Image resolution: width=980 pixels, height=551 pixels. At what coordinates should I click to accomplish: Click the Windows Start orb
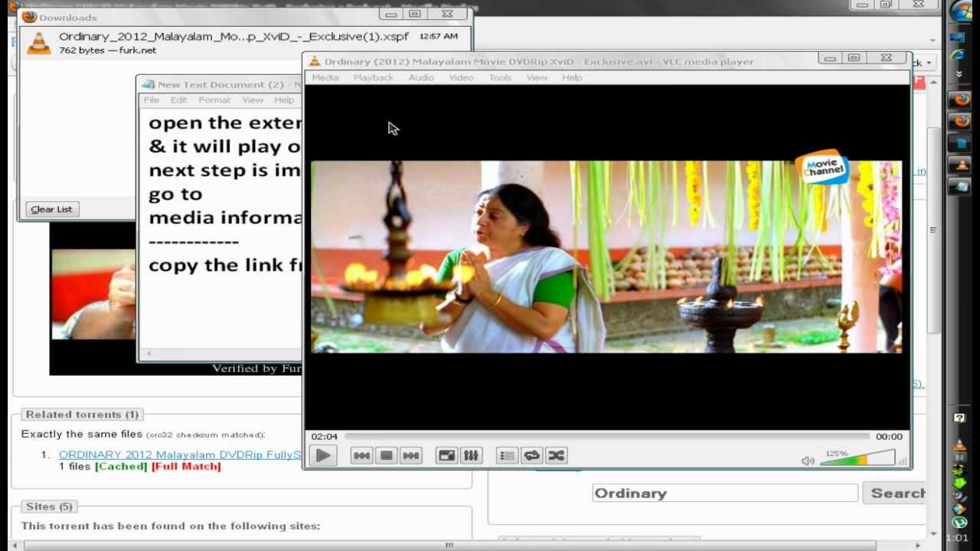[960, 11]
